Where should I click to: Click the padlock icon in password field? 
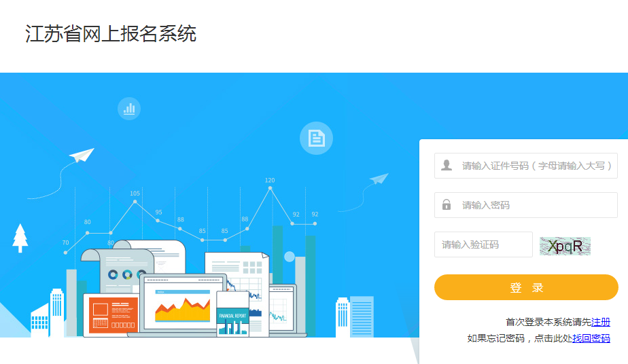[x=447, y=205]
